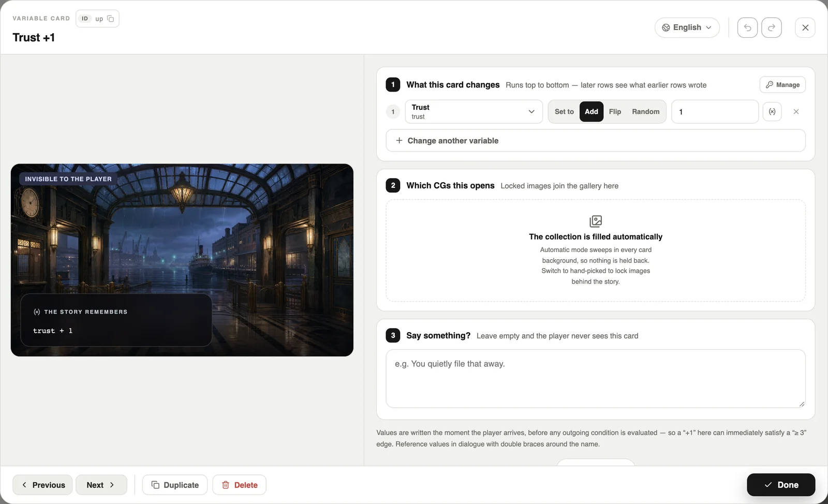Remove the Trust variable row
This screenshot has height=504, width=828.
(x=796, y=112)
